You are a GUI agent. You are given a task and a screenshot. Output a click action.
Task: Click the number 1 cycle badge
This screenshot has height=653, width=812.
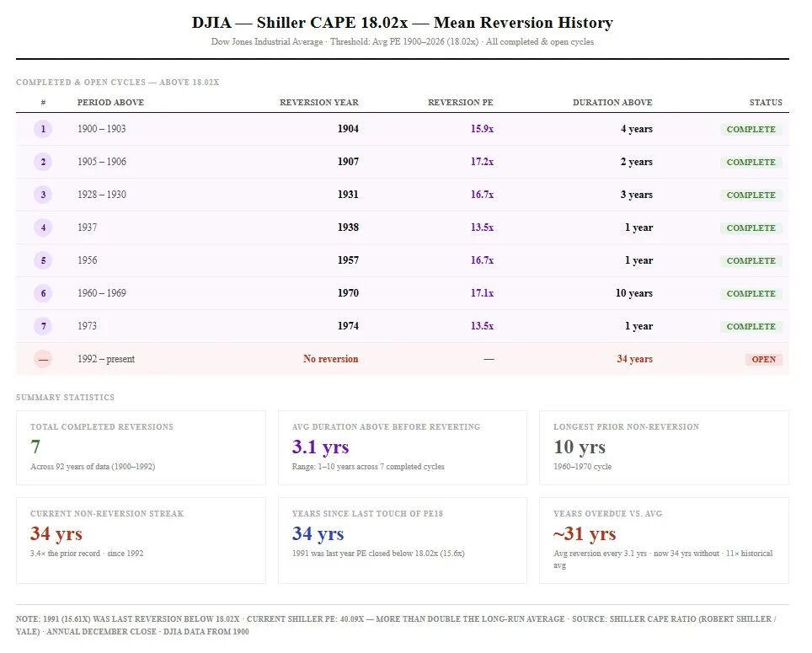[x=43, y=129]
